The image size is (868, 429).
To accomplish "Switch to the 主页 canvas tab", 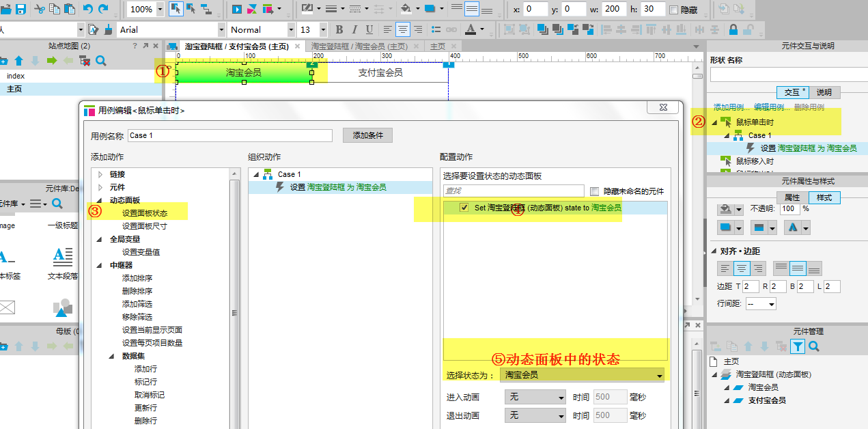I will click(438, 46).
